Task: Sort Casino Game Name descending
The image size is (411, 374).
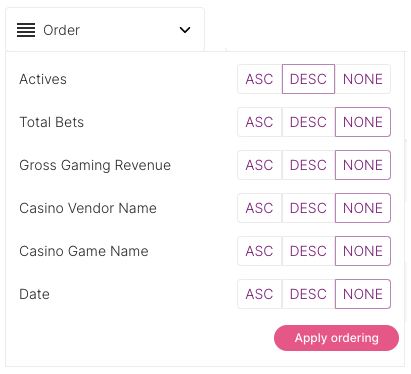Action: click(308, 251)
